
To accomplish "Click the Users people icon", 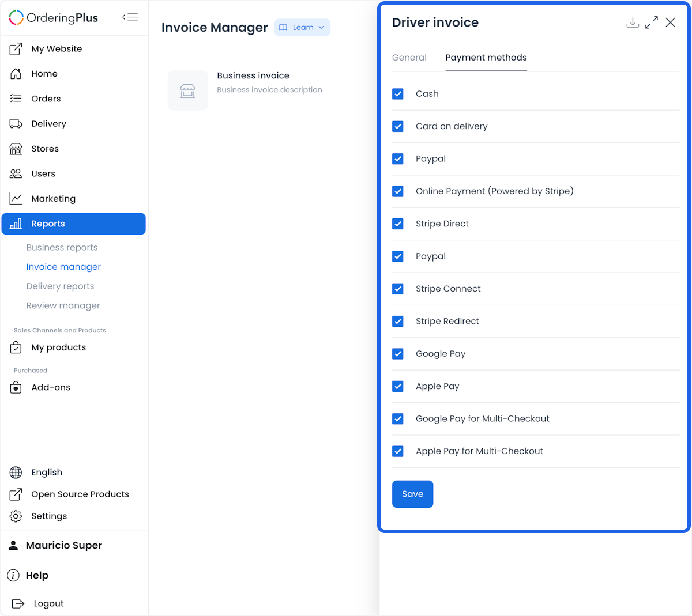I will click(16, 173).
